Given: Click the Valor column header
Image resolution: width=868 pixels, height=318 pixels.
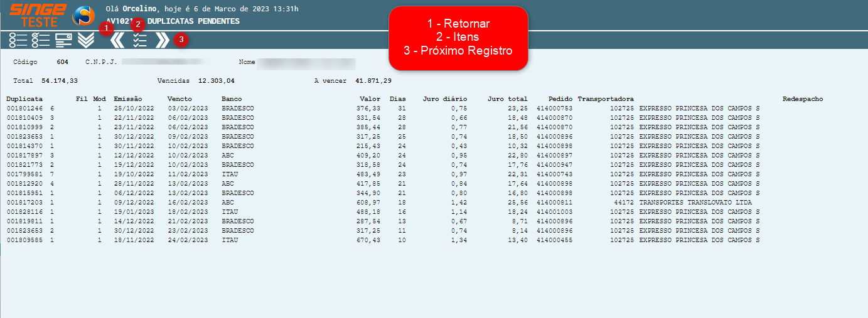Looking at the screenshot, I should tap(370, 99).
